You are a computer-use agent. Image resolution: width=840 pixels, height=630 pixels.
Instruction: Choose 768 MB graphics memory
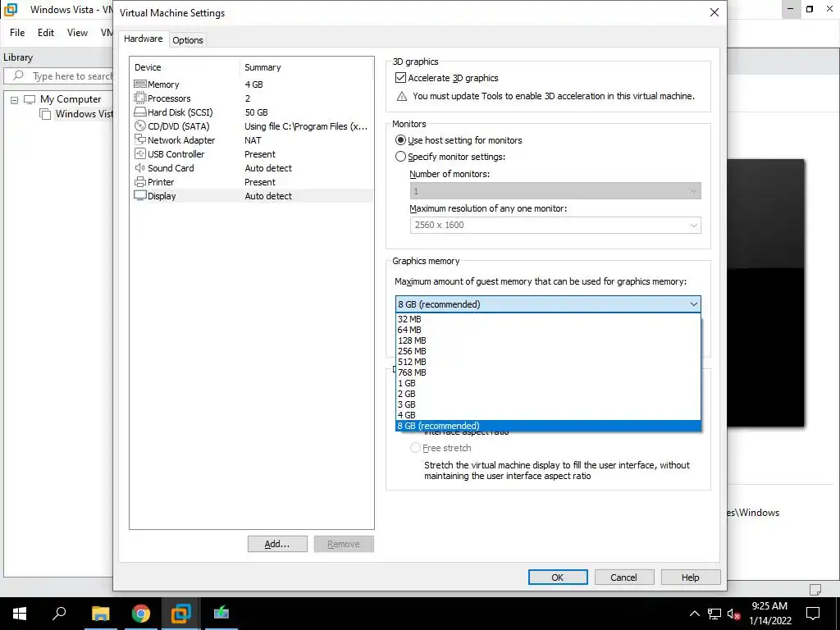[548, 372]
